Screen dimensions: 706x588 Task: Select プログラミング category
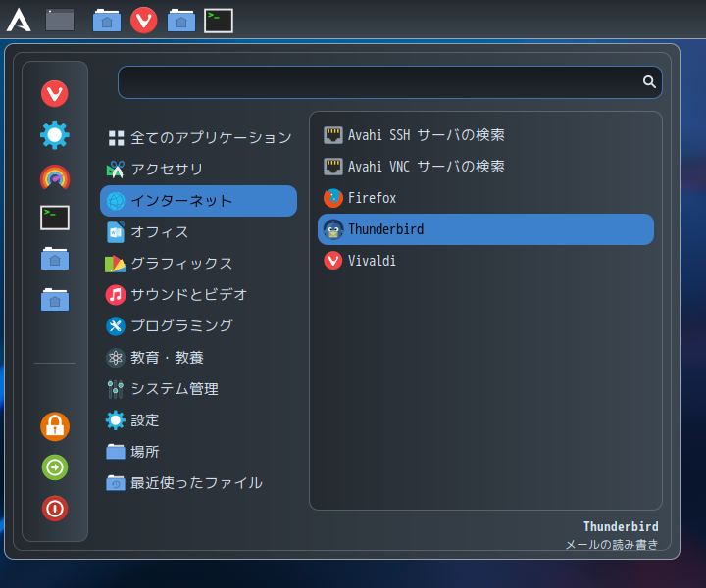pos(198,326)
